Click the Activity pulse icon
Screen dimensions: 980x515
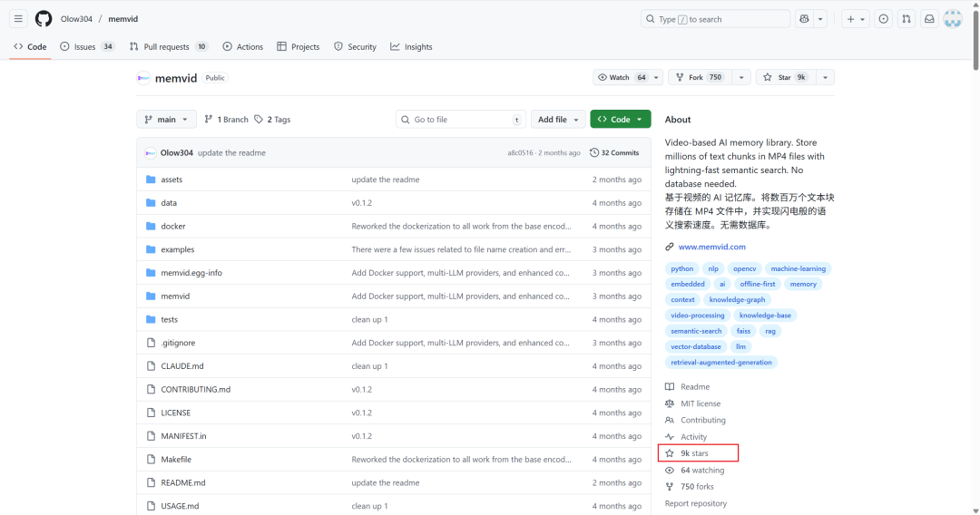pos(670,437)
